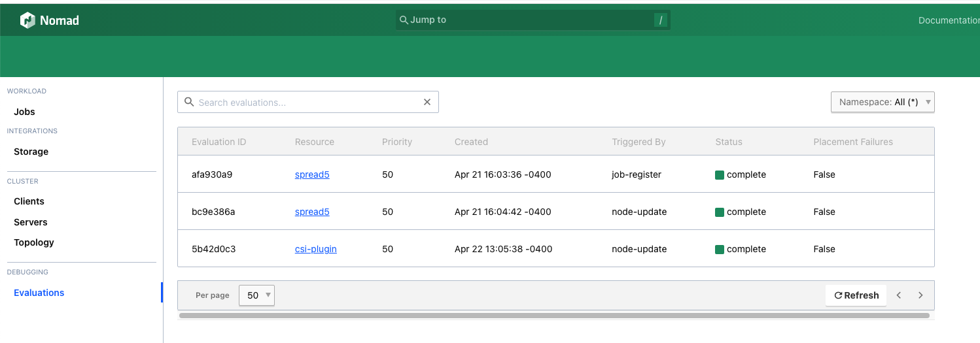Click priority 50 in csi-plugin row

[x=387, y=249]
